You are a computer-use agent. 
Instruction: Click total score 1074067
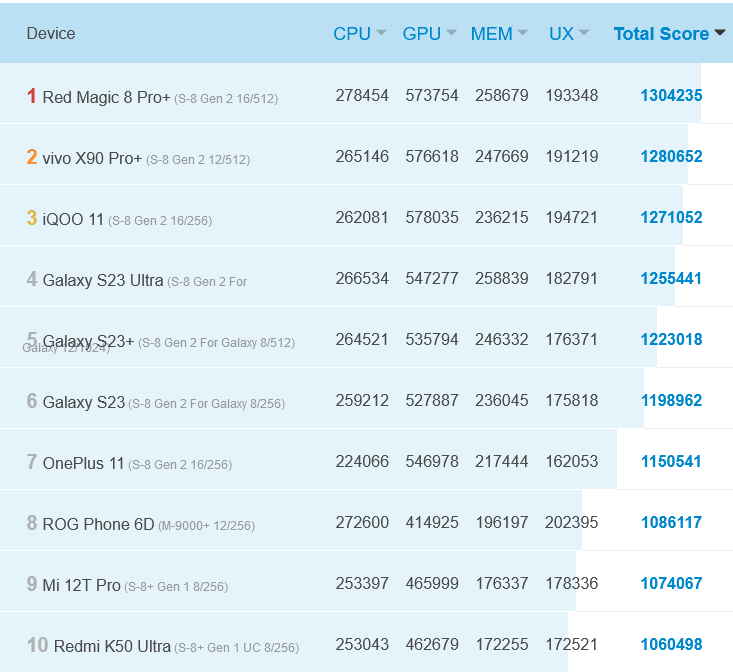click(671, 584)
